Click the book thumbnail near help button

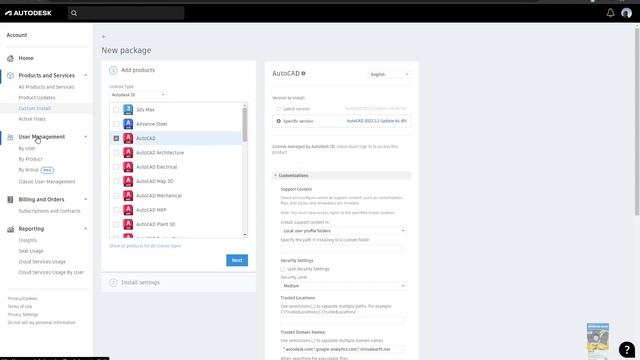point(598,337)
